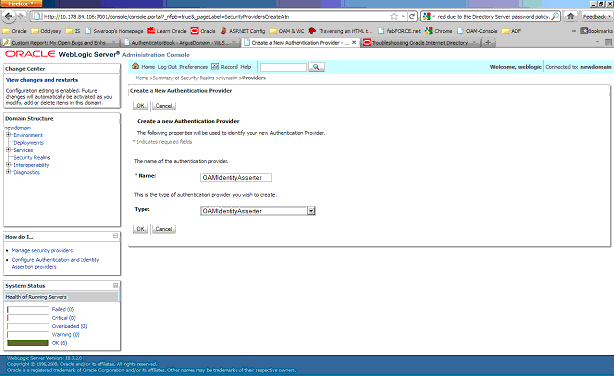This screenshot has width=615, height=376.
Task: Click the search magnifier in browser search box
Action: tap(555, 16)
